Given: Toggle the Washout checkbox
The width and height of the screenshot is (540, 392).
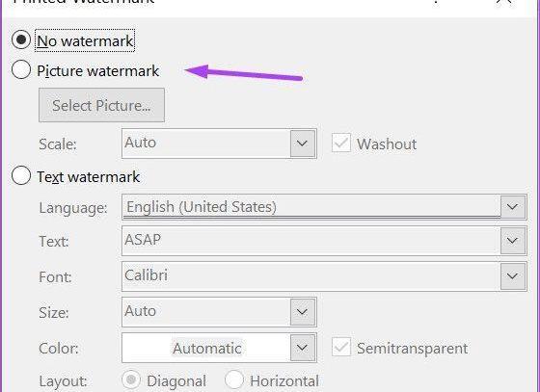Looking at the screenshot, I should pos(341,143).
